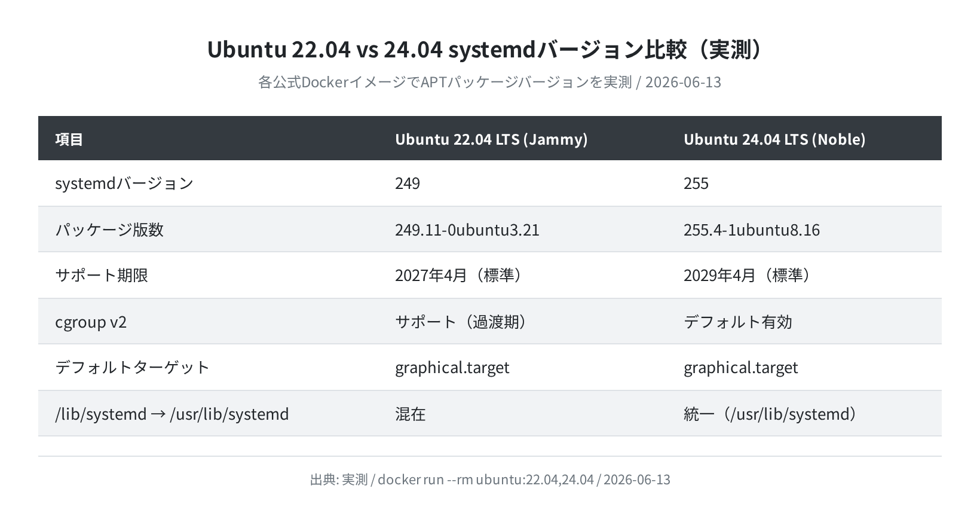Click the デフォルトターゲット row label

pyautogui.click(x=133, y=367)
